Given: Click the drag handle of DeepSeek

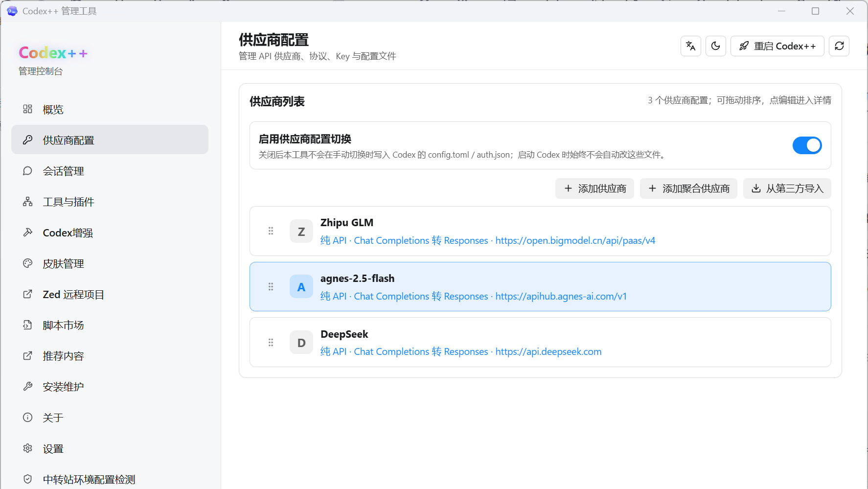Looking at the screenshot, I should [271, 343].
